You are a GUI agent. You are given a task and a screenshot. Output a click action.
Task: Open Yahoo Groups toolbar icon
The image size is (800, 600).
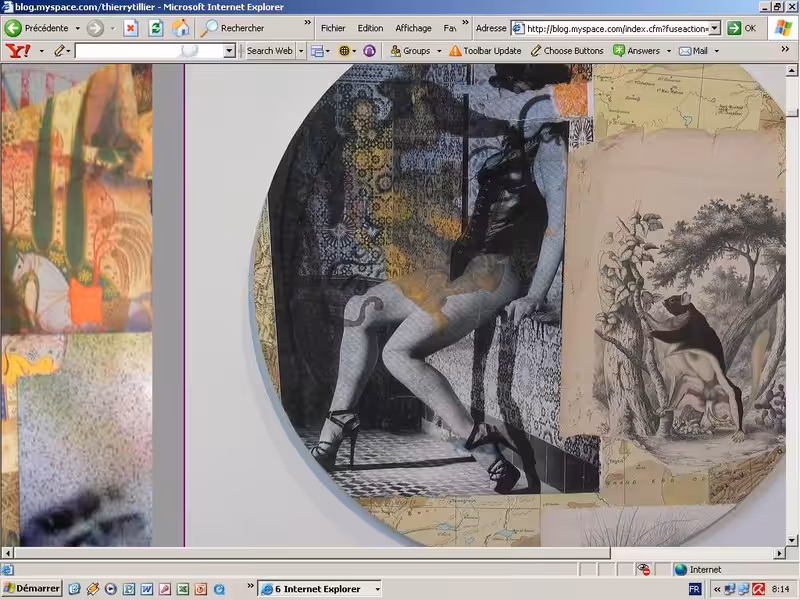click(395, 51)
